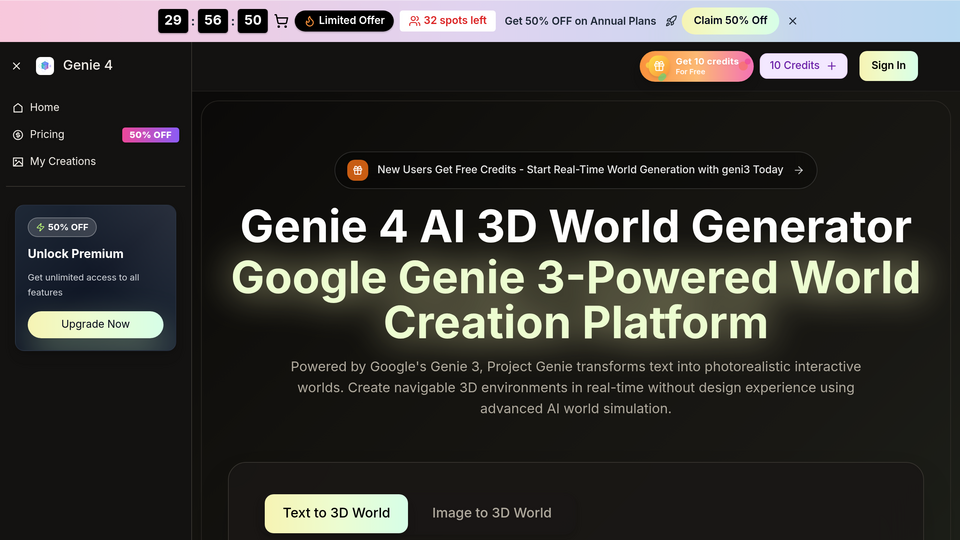
Task: Click the 50% OFF lightning chip
Action: coord(62,227)
